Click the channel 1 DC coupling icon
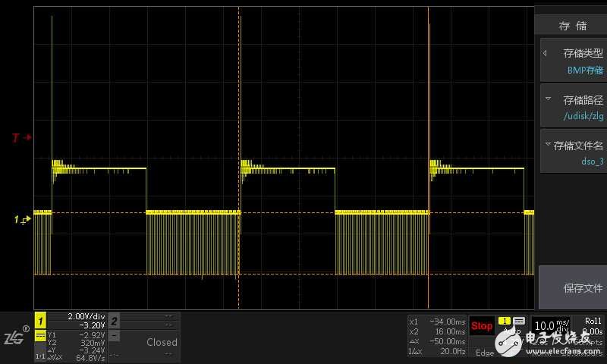The height and width of the screenshot is (364, 607). tap(40, 334)
